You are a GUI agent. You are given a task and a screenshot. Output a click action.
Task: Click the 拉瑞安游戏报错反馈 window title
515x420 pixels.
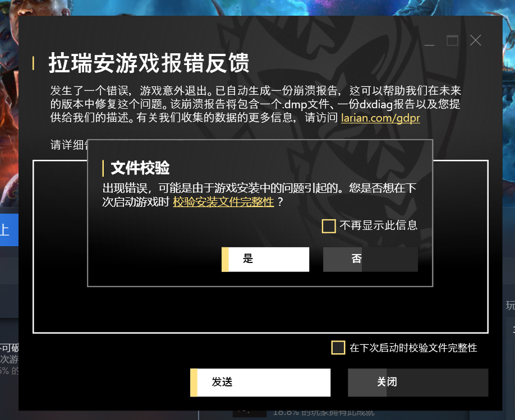[x=149, y=63]
